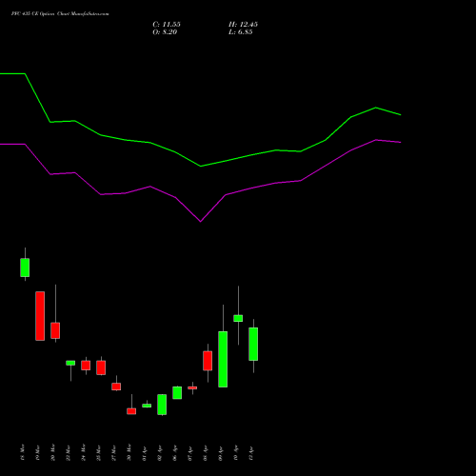
Task: Click the open value 'O: 8.20'
Action: point(165,32)
